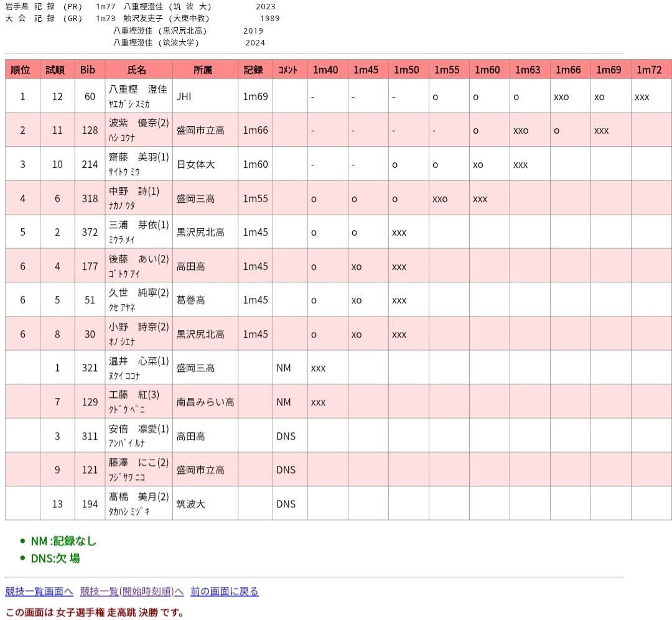Click the record value 1m55
Viewport: 672px width, 620px height.
pyautogui.click(x=256, y=198)
